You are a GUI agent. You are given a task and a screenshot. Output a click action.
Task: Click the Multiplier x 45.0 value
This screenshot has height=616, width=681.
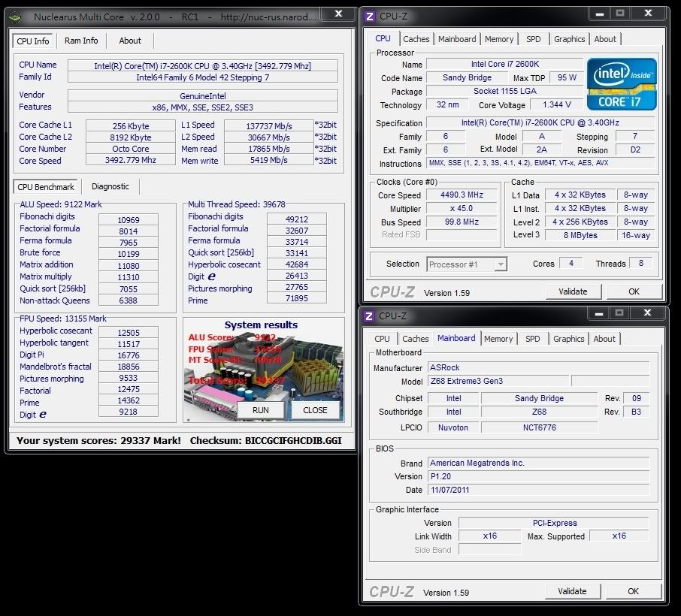click(x=462, y=208)
